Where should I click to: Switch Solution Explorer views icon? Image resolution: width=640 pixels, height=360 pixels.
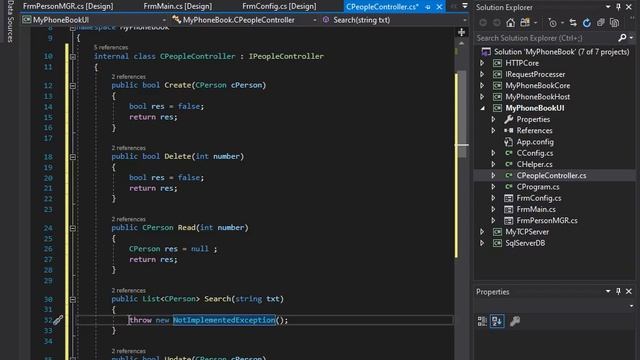pyautogui.click(x=525, y=23)
